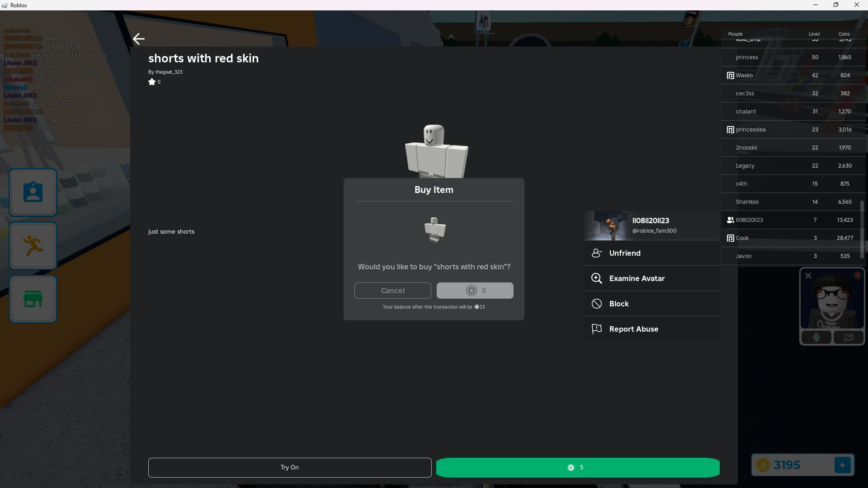Click the 3195 coin balance

[x=787, y=465]
